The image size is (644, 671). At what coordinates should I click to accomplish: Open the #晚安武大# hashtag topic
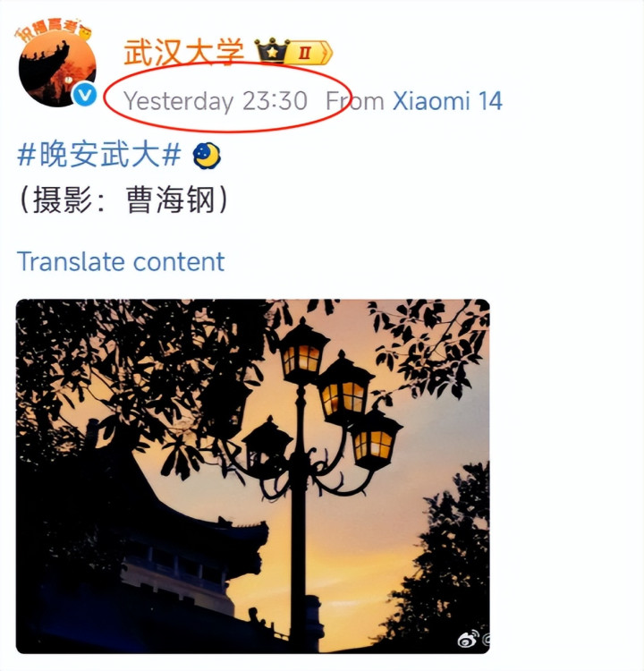pos(99,154)
